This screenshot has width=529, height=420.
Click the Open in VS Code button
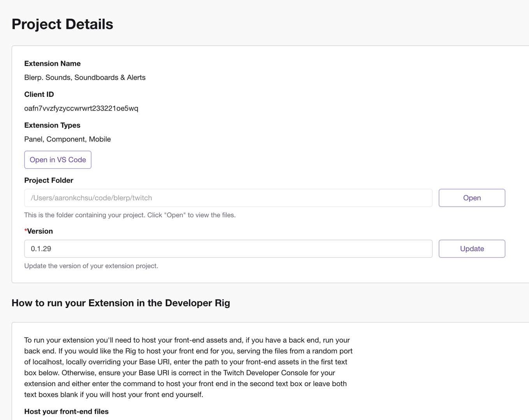point(58,160)
